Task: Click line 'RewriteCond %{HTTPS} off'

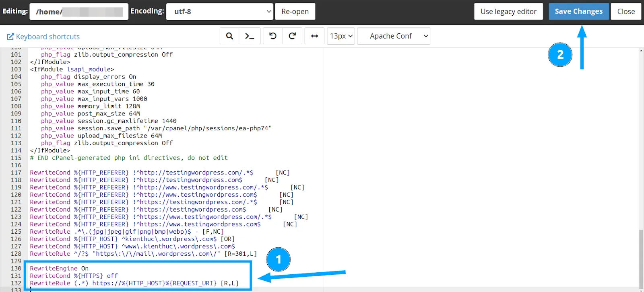Action: pos(74,276)
